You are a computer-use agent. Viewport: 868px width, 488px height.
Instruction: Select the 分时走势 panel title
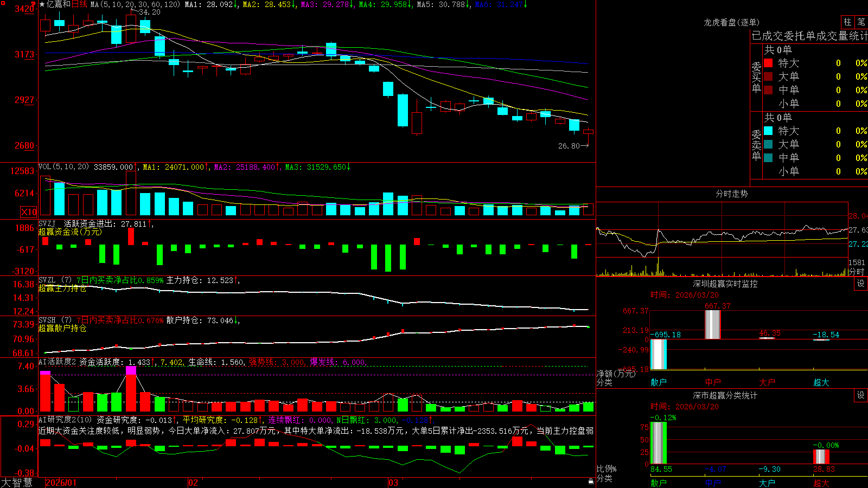point(731,194)
